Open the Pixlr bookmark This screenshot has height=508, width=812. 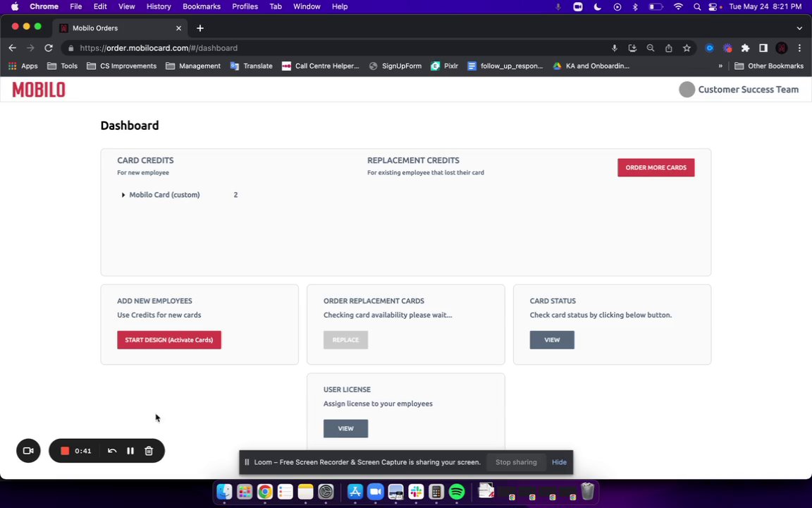(444, 66)
